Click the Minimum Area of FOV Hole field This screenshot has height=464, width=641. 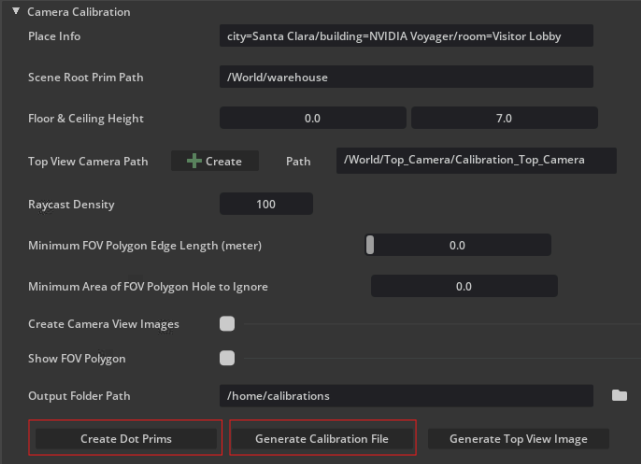click(463, 286)
